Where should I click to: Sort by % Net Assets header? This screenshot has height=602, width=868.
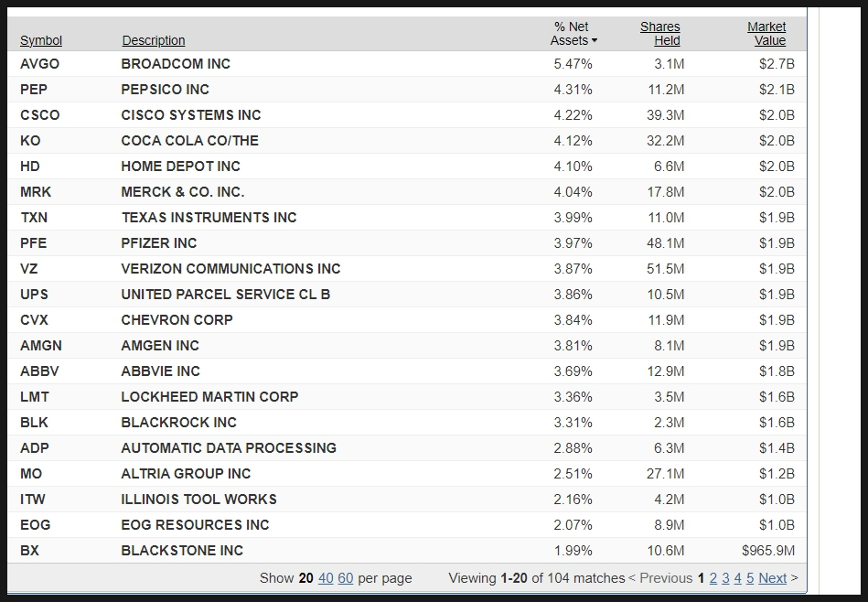click(573, 34)
